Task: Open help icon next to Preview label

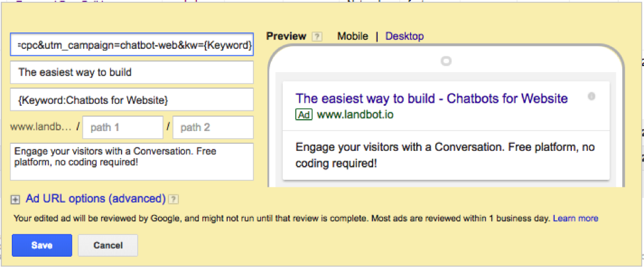Action: [x=316, y=36]
